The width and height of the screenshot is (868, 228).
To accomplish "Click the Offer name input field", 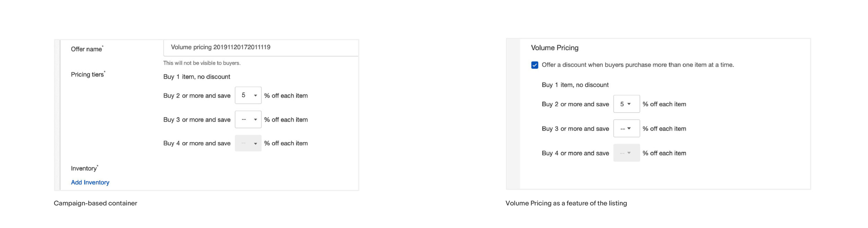I will click(x=261, y=47).
